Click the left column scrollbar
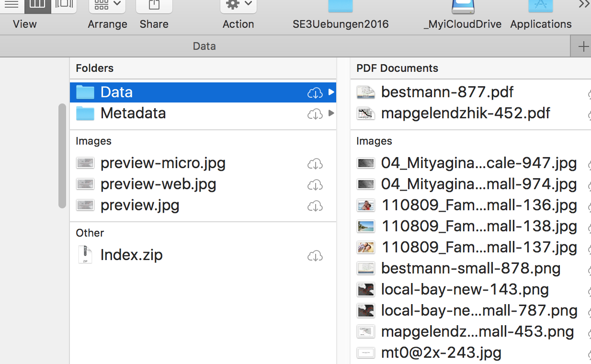Screen dimensions: 591x364 tap(62, 156)
